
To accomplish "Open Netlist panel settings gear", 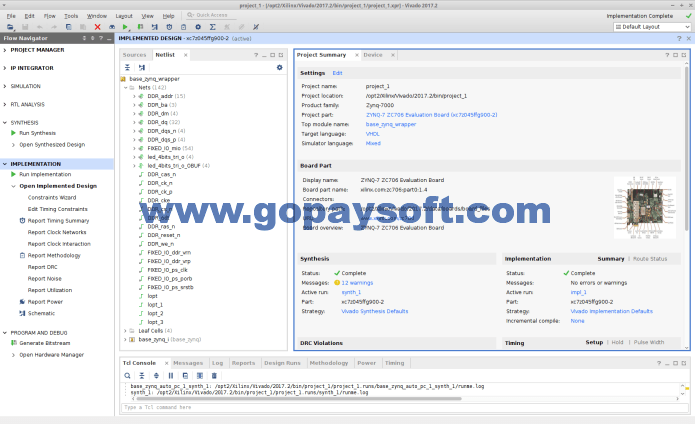I will 280,67.
